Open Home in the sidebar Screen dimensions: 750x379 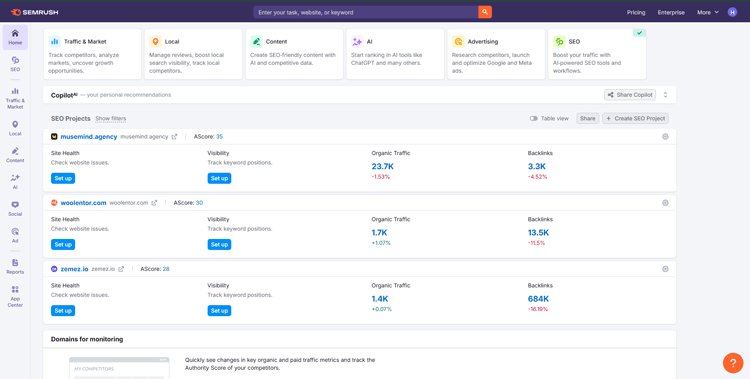click(15, 37)
